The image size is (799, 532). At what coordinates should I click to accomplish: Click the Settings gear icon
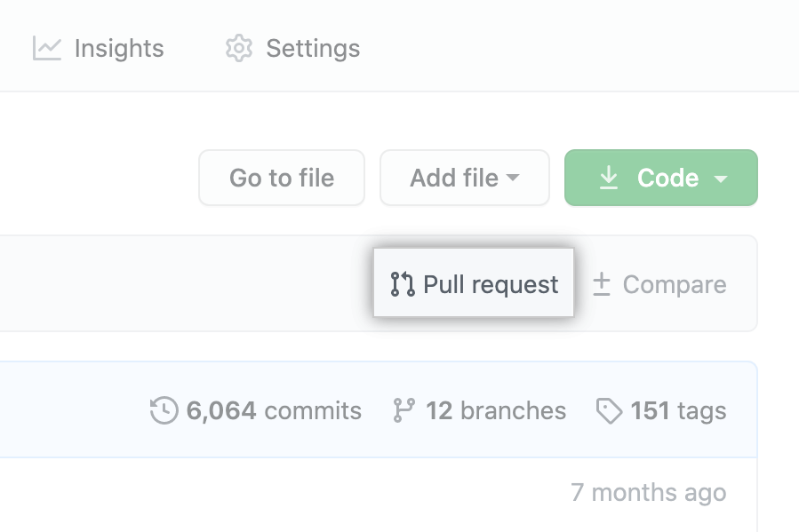[237, 49]
